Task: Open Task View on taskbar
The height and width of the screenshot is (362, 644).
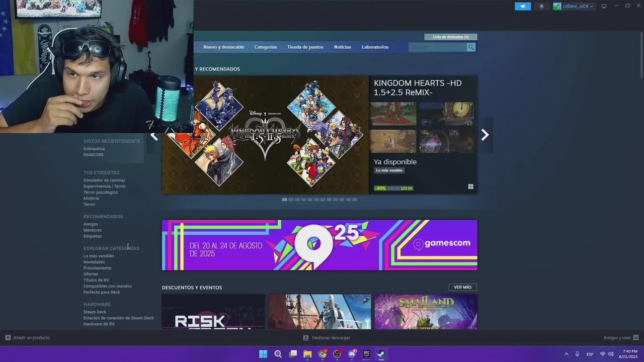Action: (293, 354)
